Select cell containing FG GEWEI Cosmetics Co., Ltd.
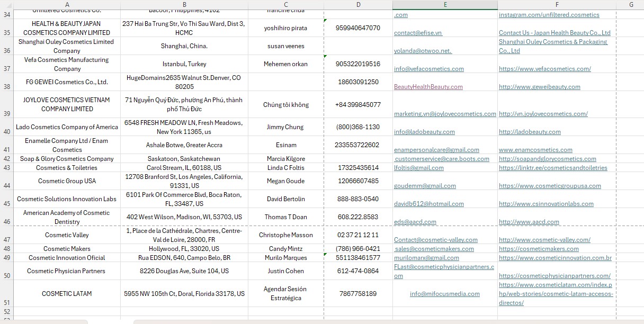This screenshot has width=644, height=324. (67, 82)
